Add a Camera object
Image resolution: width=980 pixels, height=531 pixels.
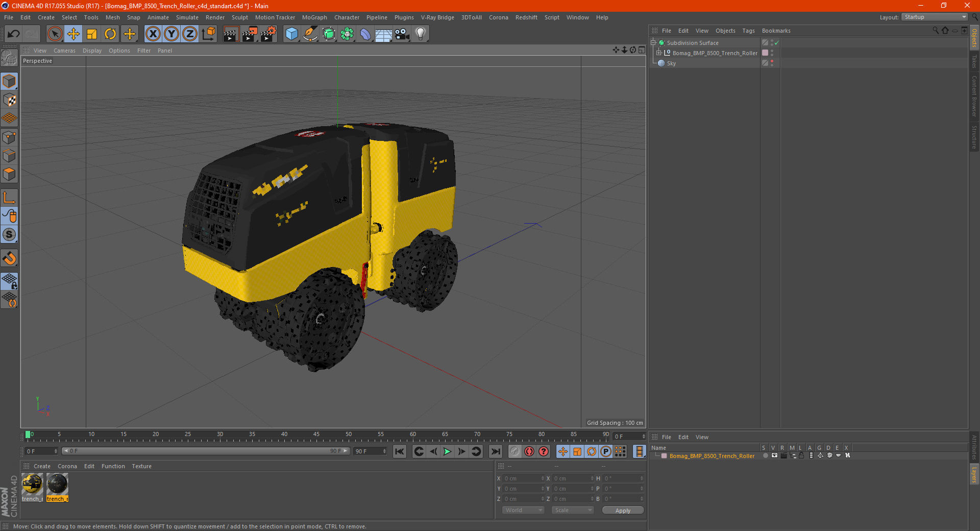[402, 34]
